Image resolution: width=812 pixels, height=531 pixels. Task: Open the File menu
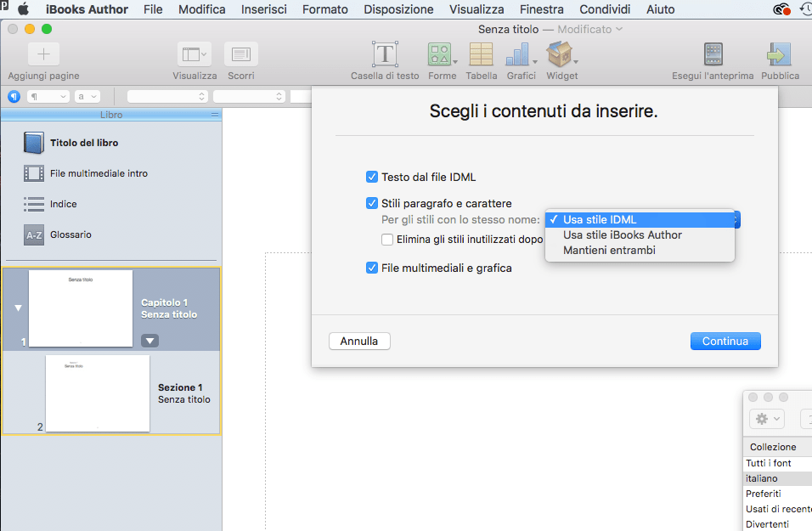click(153, 9)
